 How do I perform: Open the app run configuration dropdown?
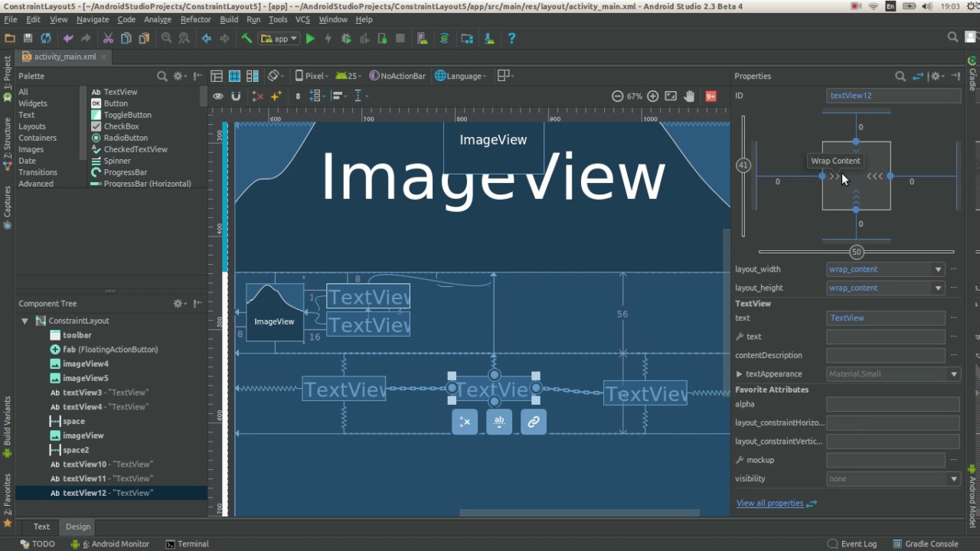point(279,38)
